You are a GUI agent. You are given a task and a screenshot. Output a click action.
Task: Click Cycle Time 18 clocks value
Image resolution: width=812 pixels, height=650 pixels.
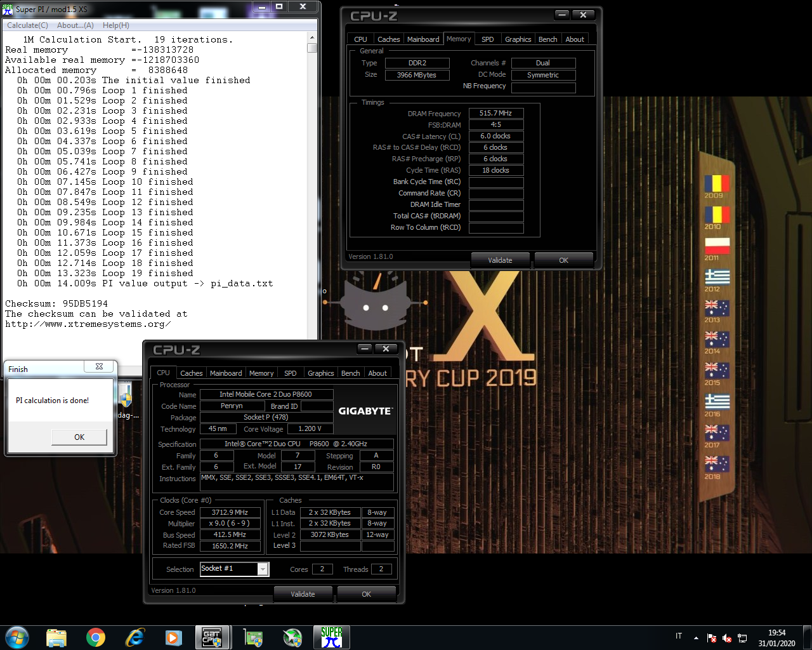(496, 170)
